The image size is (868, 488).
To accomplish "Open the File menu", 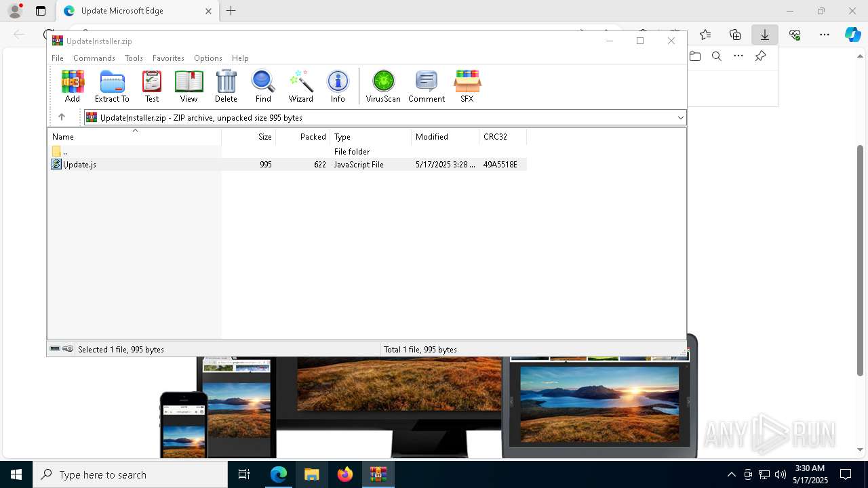I will pos(58,58).
